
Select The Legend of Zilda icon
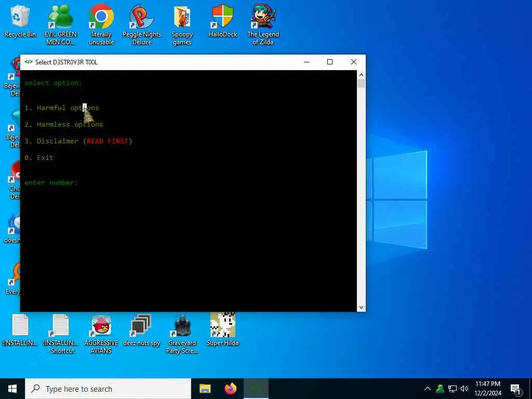[x=263, y=25]
